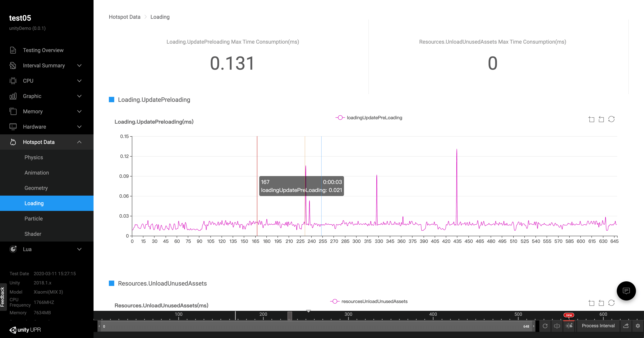Click restore icon of UnloadUnusedAssets chart
The image size is (644, 338).
(x=611, y=303)
